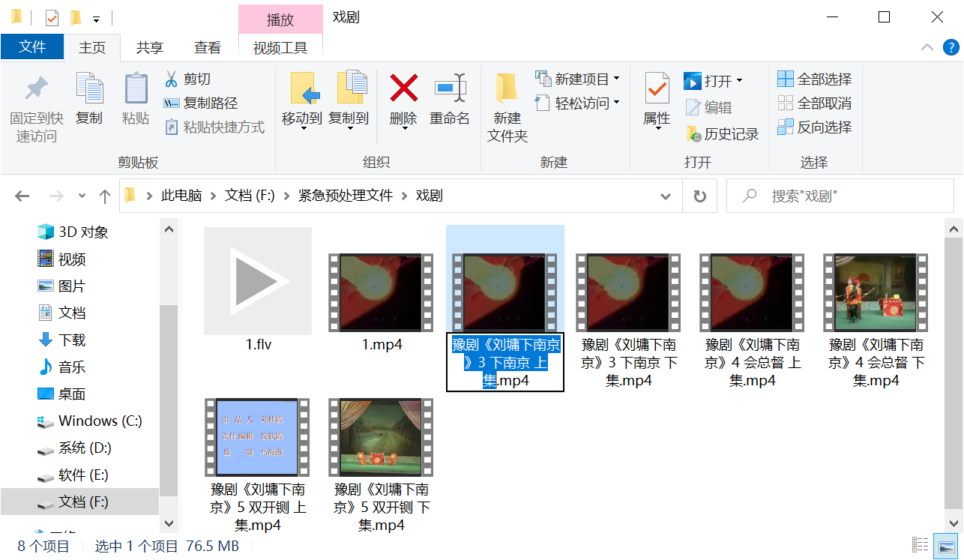Expand the Easy access (轻松访问) dropdown

point(616,103)
